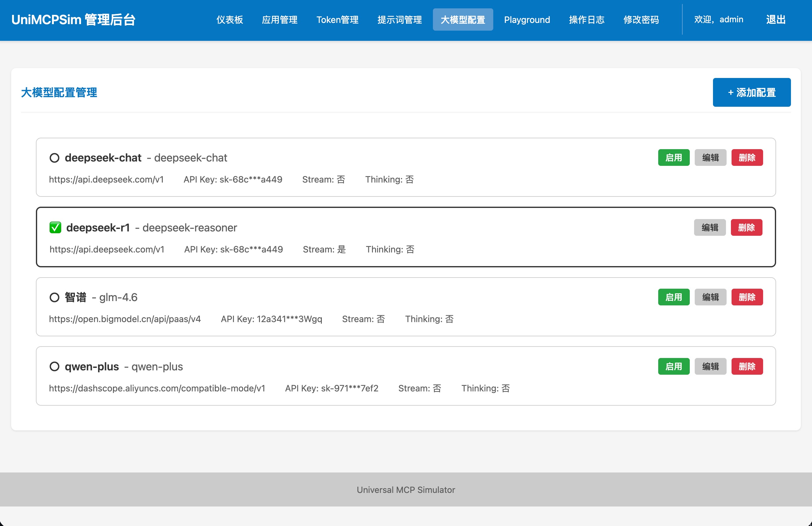Click the inactive circle icon beside qwen-plus
This screenshot has height=526, width=812.
click(54, 367)
